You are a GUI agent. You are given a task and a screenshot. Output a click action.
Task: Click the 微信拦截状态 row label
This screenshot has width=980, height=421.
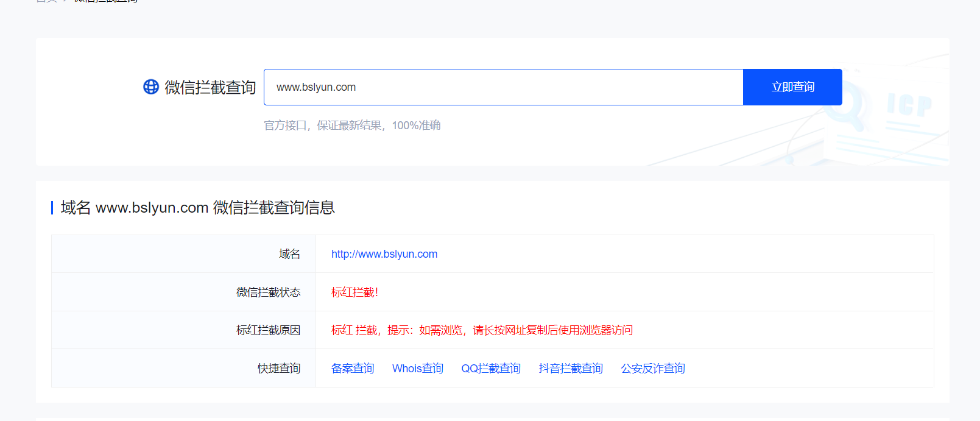pyautogui.click(x=269, y=292)
